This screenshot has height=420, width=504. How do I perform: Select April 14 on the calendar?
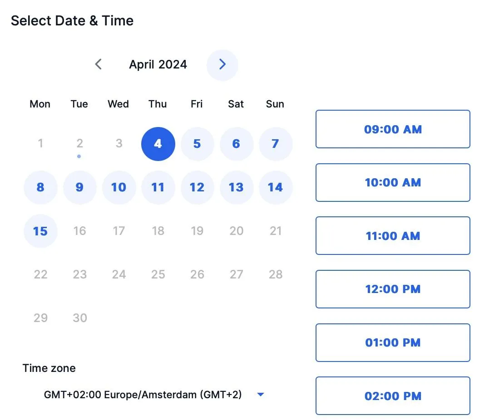(x=275, y=187)
